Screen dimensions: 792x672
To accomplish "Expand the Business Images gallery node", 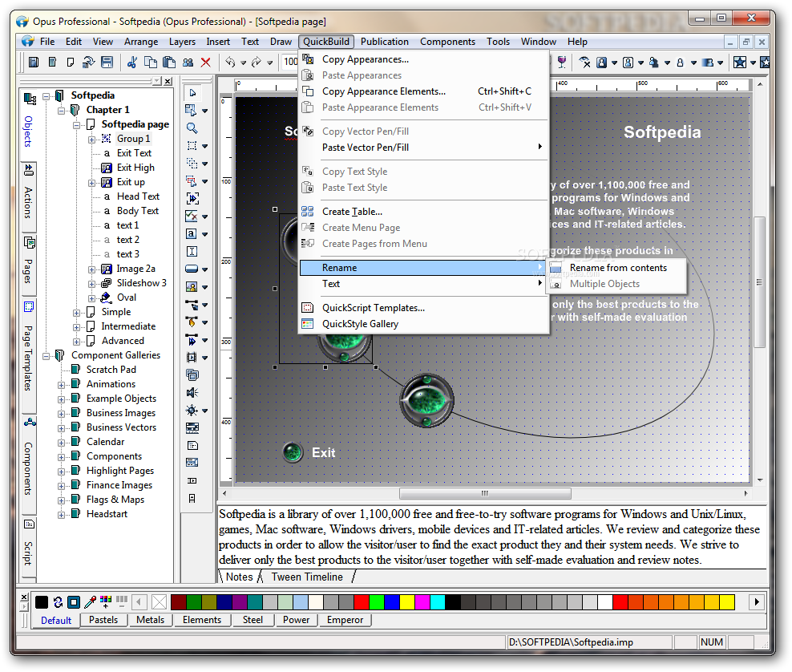I will coord(61,414).
